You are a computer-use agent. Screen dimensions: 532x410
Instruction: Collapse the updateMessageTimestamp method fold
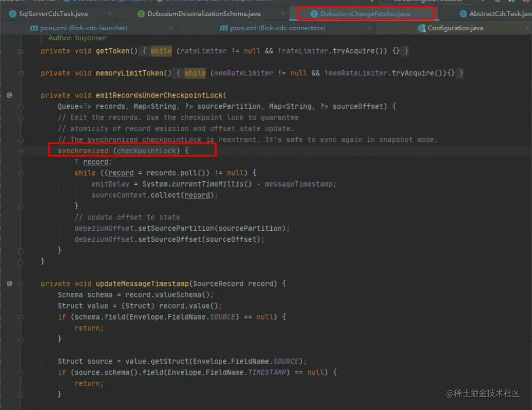pyautogui.click(x=21, y=284)
